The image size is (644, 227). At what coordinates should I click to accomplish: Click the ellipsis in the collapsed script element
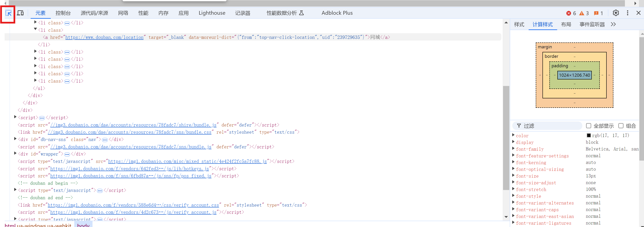42,118
